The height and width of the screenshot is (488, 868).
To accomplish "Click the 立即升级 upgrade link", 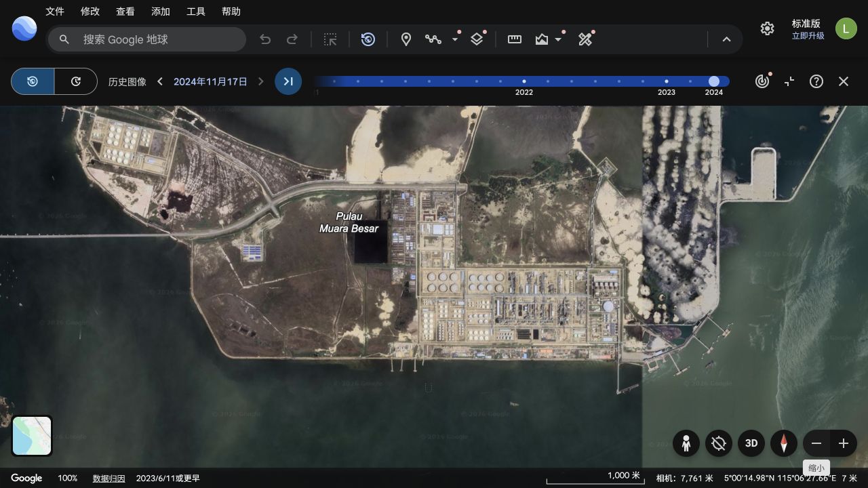I will click(808, 36).
